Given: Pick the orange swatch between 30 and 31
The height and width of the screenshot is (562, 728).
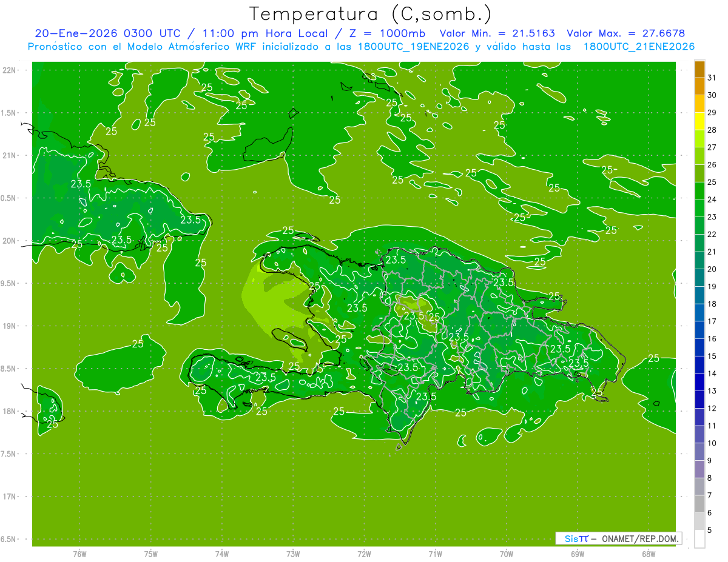Looking at the screenshot, I should coord(699,87).
